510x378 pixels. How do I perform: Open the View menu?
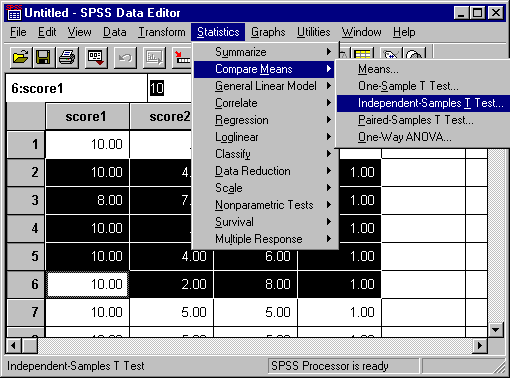coord(79,32)
